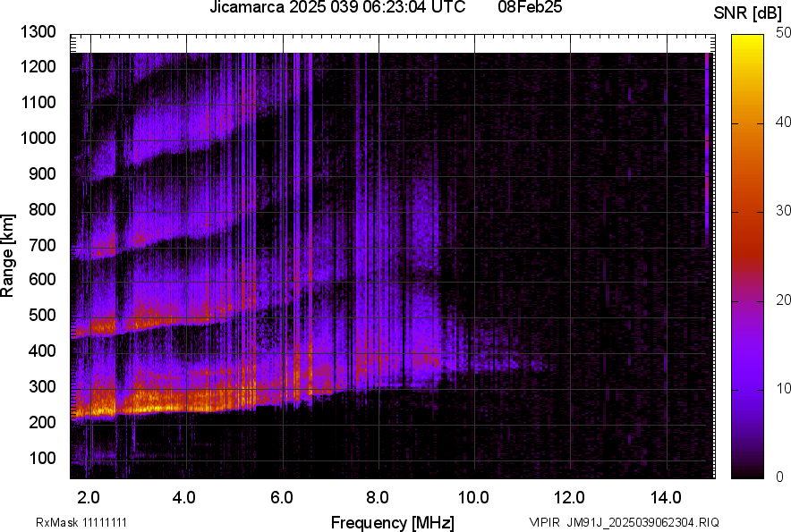Click the 'SNR [dB]' colorbar label
The image size is (791, 532).
point(747,13)
